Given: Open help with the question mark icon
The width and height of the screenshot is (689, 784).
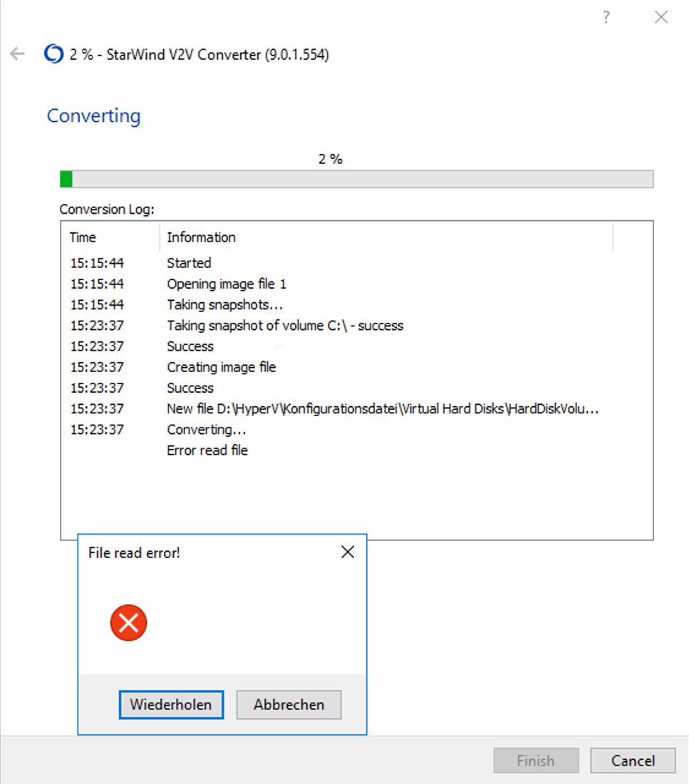Looking at the screenshot, I should tap(606, 17).
